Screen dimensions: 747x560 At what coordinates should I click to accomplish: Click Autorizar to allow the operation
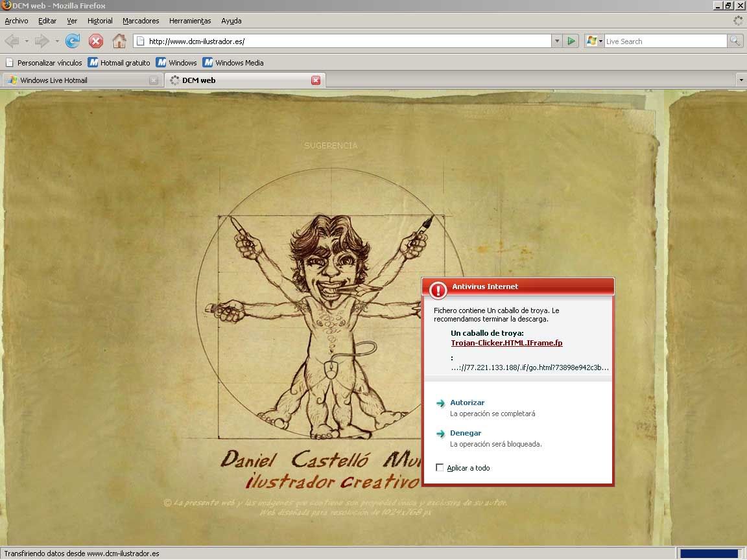click(467, 402)
